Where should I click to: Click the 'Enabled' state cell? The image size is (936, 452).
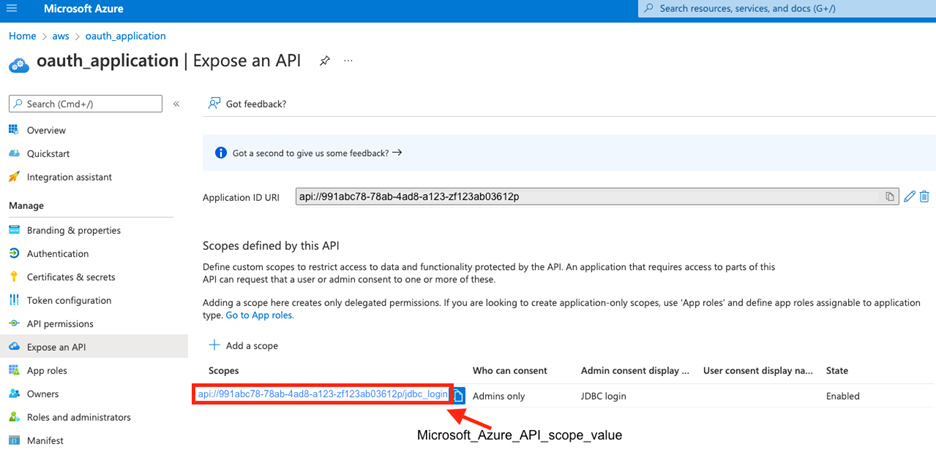[843, 396]
